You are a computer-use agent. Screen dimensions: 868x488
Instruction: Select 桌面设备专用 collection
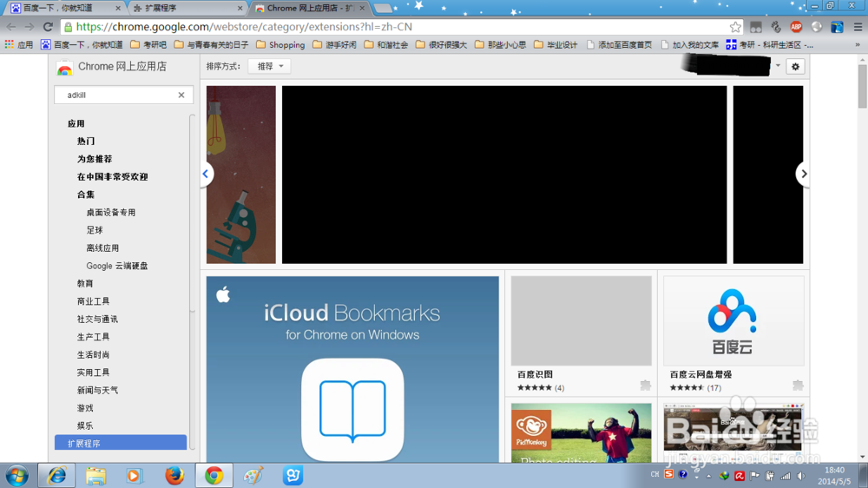(x=111, y=212)
